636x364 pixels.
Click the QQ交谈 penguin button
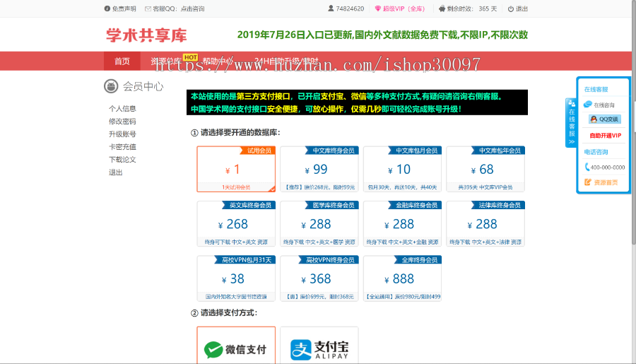tap(604, 119)
